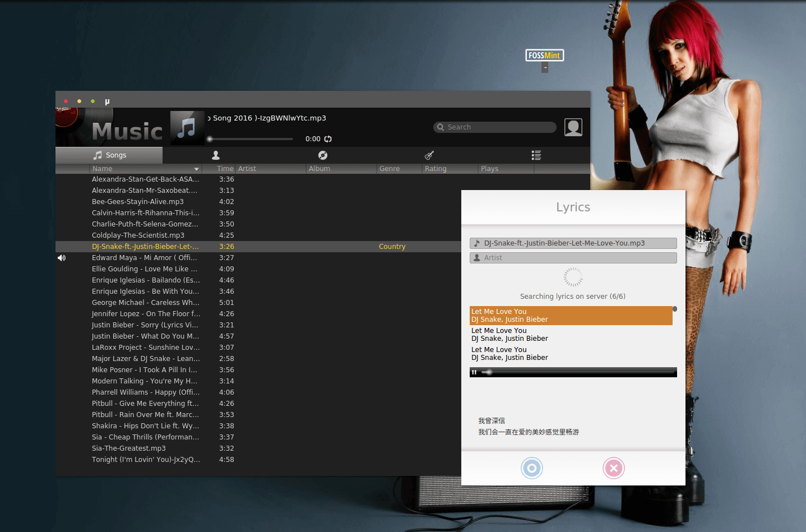Select the third Let Me Love You result
Image resolution: width=806 pixels, height=532 pixels.
[x=571, y=354]
